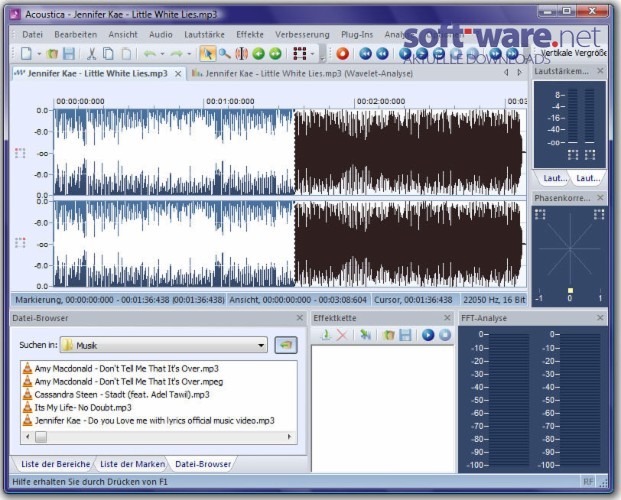Viewport: 621px width, 500px height.
Task: Open the Datei menu
Action: tap(32, 34)
